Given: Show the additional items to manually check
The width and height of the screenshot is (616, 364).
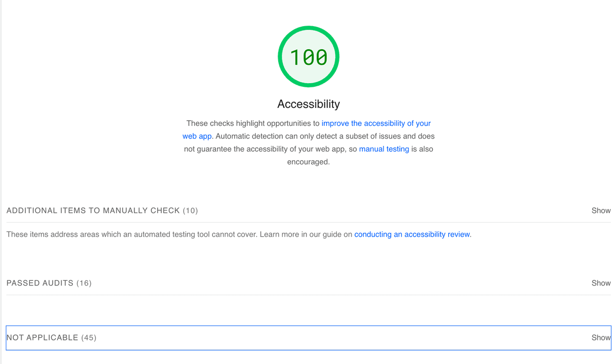Looking at the screenshot, I should click(x=601, y=210).
